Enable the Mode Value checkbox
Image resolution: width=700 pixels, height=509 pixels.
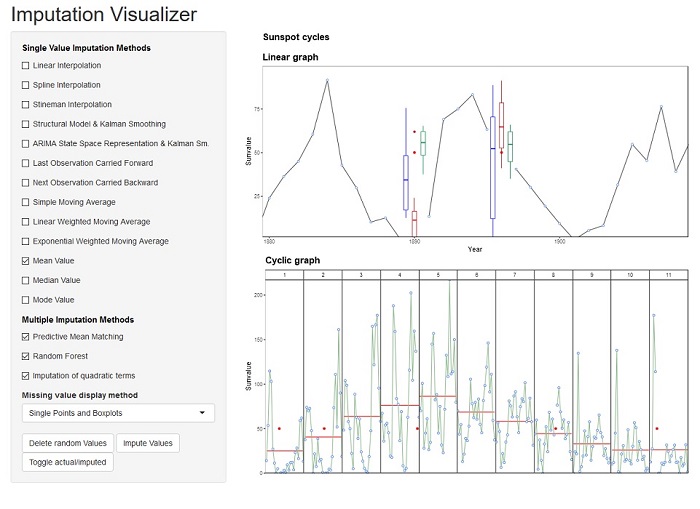[25, 300]
